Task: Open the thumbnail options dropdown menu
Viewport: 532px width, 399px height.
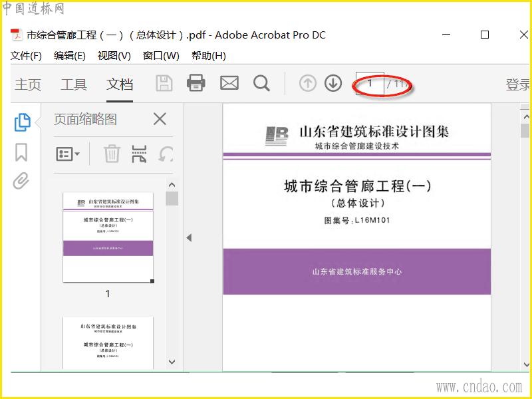Action: (x=68, y=154)
